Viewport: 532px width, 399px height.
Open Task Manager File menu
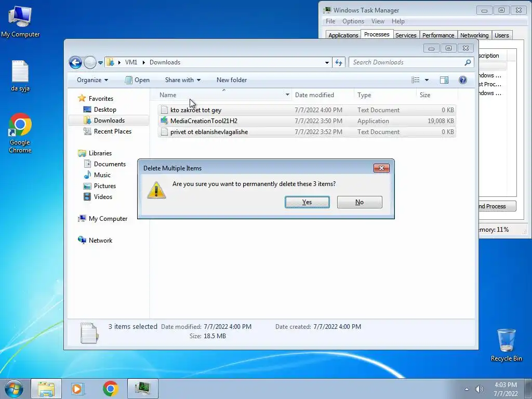330,21
